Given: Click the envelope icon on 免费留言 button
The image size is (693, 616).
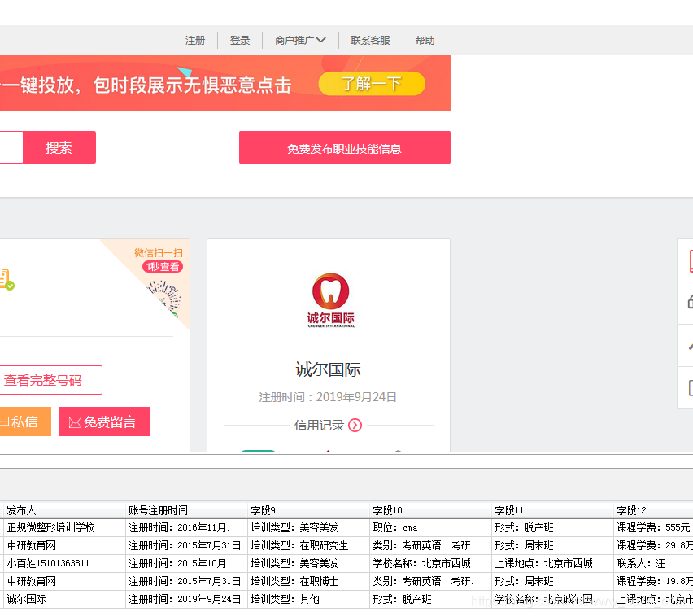Looking at the screenshot, I should [x=77, y=422].
